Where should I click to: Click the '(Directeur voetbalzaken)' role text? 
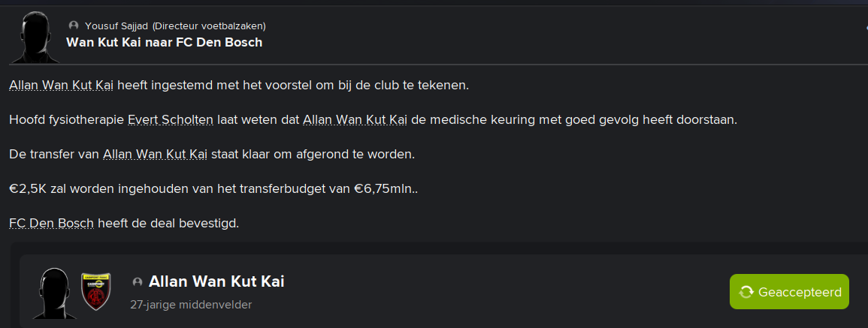[x=209, y=26]
